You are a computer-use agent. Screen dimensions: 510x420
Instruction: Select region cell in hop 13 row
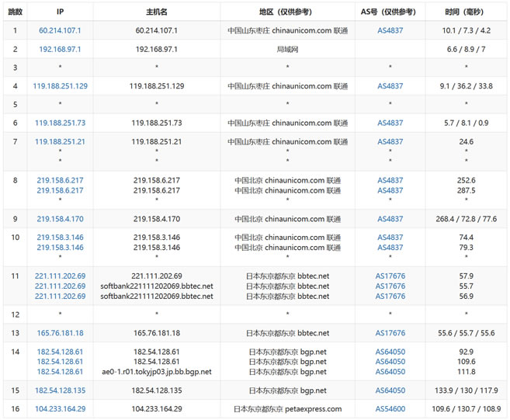287,333
